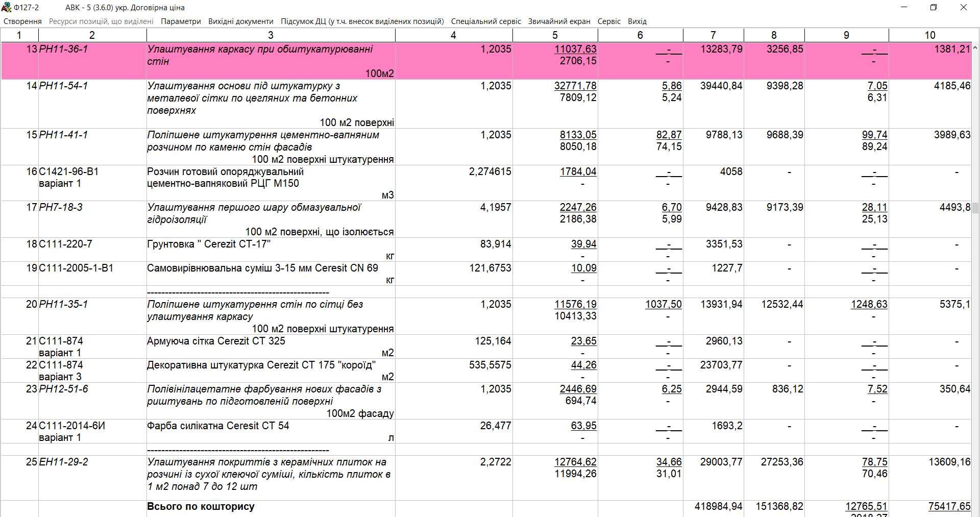Click the Вихід menu item
The width and height of the screenshot is (980, 517).
coord(637,21)
